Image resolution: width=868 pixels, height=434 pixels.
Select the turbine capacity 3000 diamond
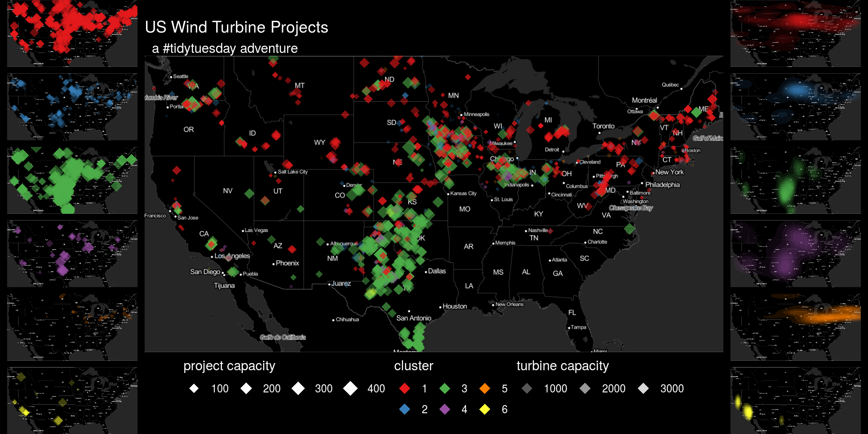click(643, 388)
